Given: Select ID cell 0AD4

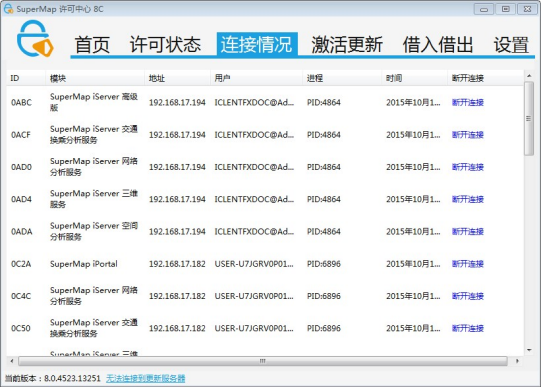Looking at the screenshot, I should [x=21, y=199].
